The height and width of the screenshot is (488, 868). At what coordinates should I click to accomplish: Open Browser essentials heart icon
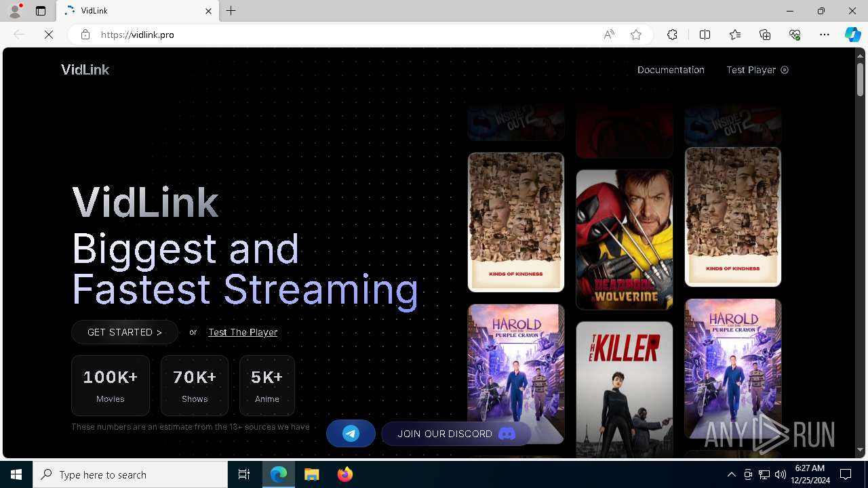[795, 35]
